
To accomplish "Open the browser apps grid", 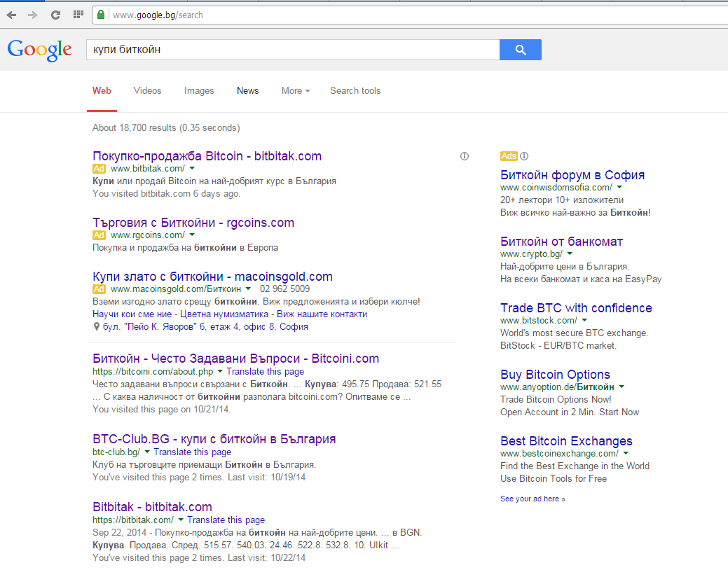I will 78,15.
